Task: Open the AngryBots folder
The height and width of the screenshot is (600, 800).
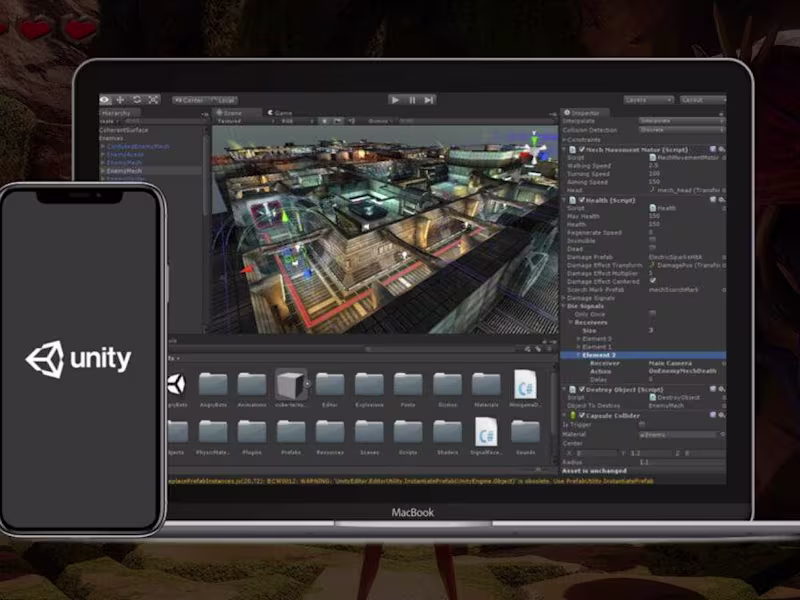Action: click(213, 385)
